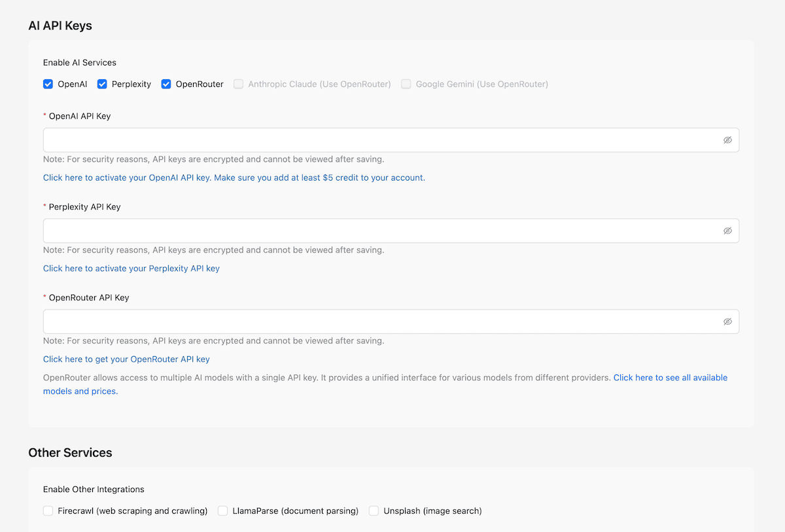Open the get OpenRouter API key link
The height and width of the screenshot is (532, 785).
126,359
